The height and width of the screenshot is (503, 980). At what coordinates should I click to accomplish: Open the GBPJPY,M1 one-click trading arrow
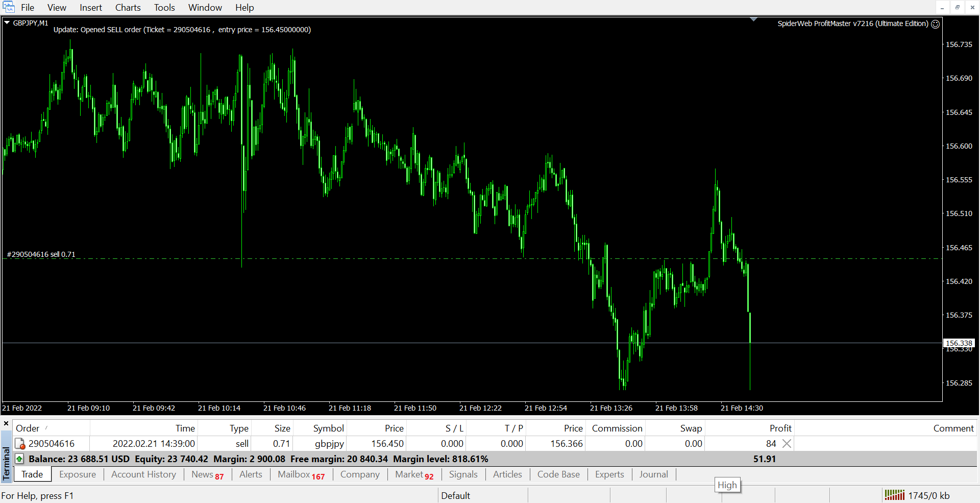[7, 23]
